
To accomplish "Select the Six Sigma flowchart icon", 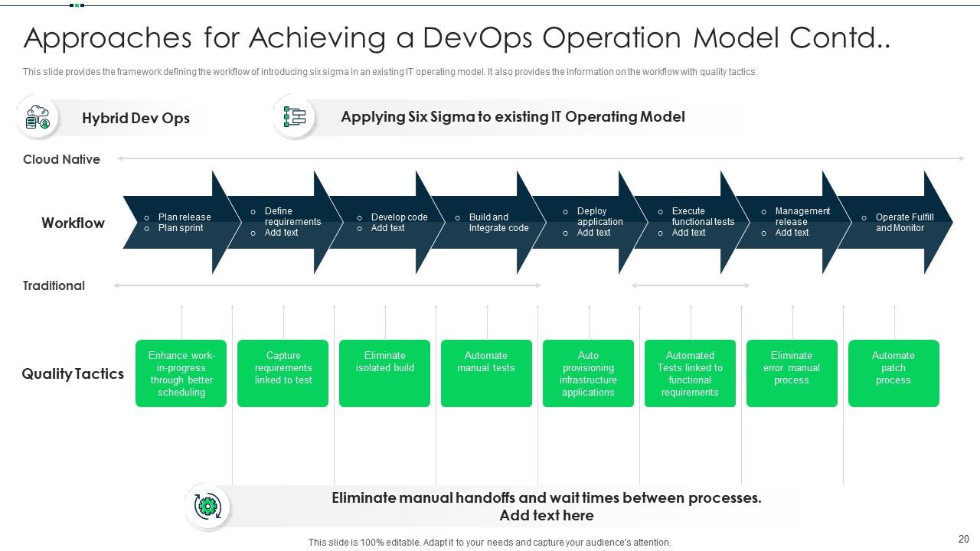I will pos(293,117).
